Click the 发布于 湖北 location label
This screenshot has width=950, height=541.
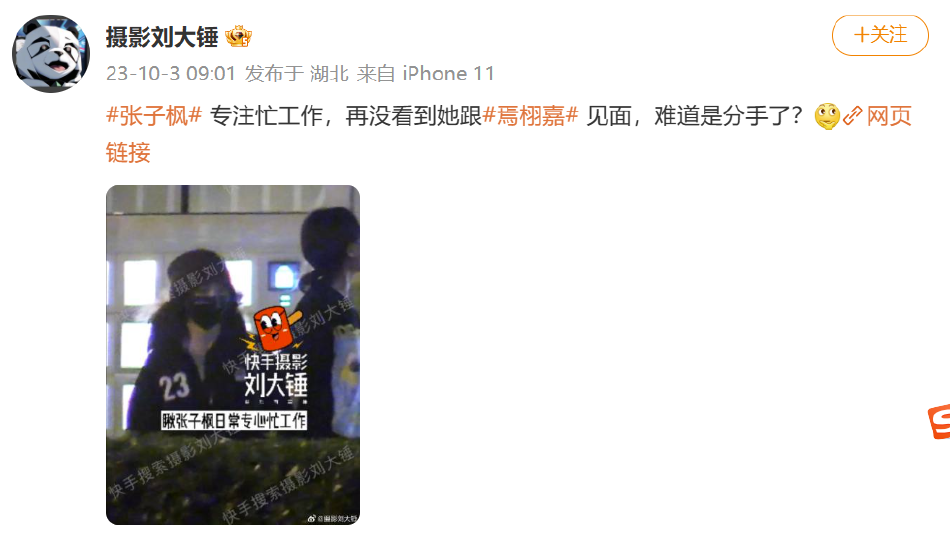click(297, 73)
